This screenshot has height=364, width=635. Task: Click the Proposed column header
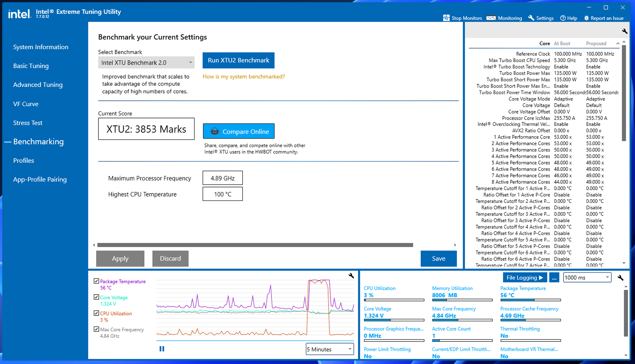pyautogui.click(x=596, y=43)
